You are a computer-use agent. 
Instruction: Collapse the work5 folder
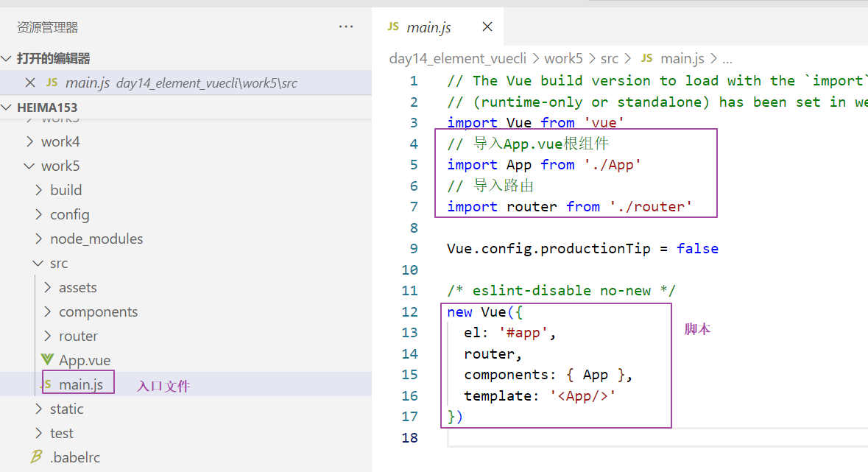[x=60, y=166]
